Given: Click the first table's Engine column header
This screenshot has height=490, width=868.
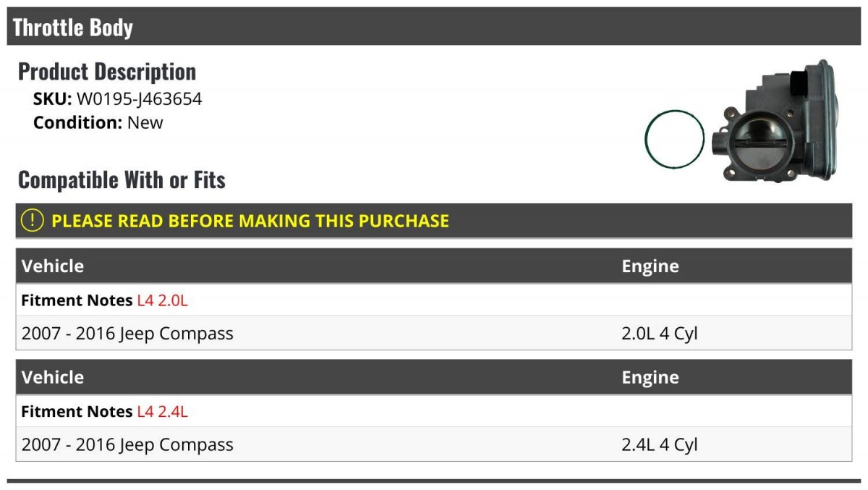Looking at the screenshot, I should [x=650, y=266].
